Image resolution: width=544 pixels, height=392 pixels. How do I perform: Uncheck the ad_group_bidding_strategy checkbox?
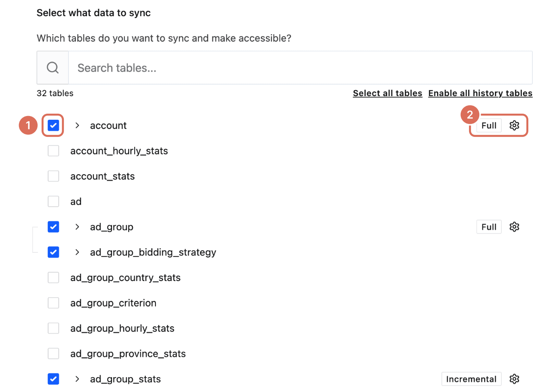[54, 252]
